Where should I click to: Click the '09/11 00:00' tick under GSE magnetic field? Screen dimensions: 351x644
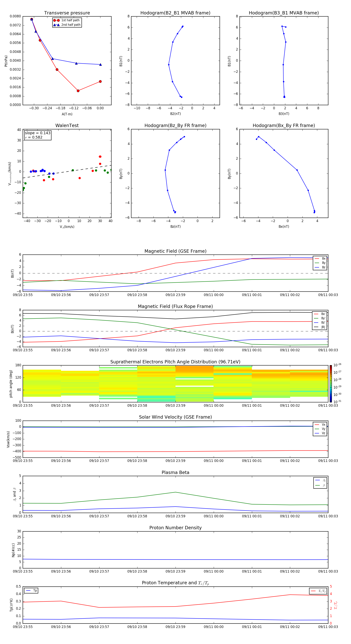click(214, 295)
